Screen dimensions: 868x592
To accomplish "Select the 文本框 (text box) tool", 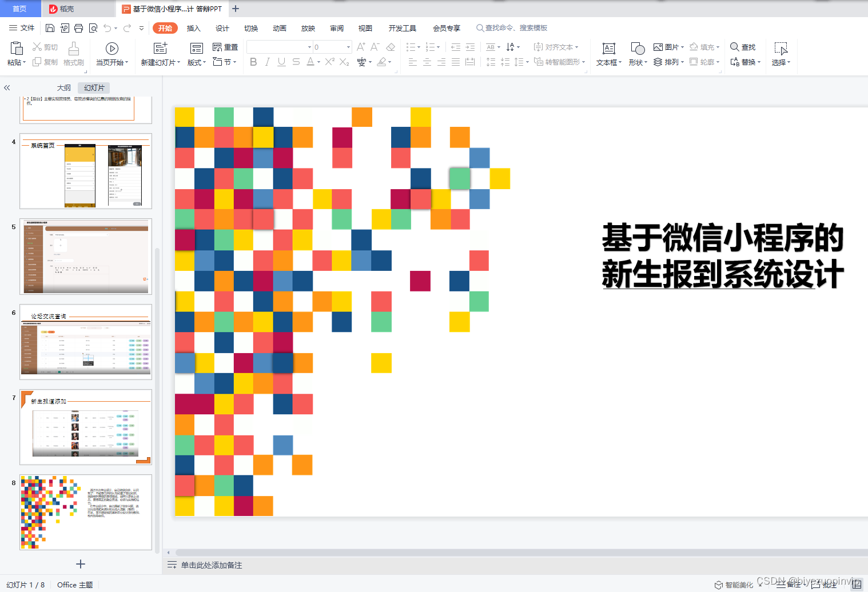I will pos(608,54).
